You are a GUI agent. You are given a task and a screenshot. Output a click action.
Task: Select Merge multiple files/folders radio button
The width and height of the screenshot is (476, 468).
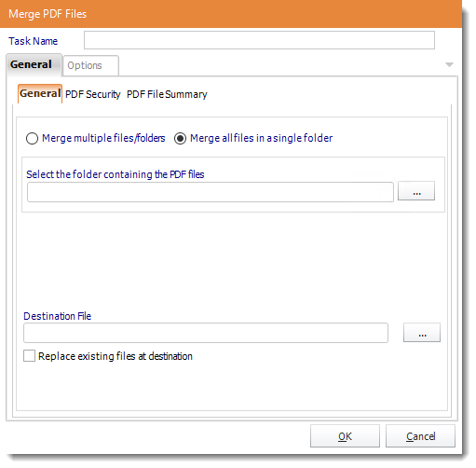(32, 138)
